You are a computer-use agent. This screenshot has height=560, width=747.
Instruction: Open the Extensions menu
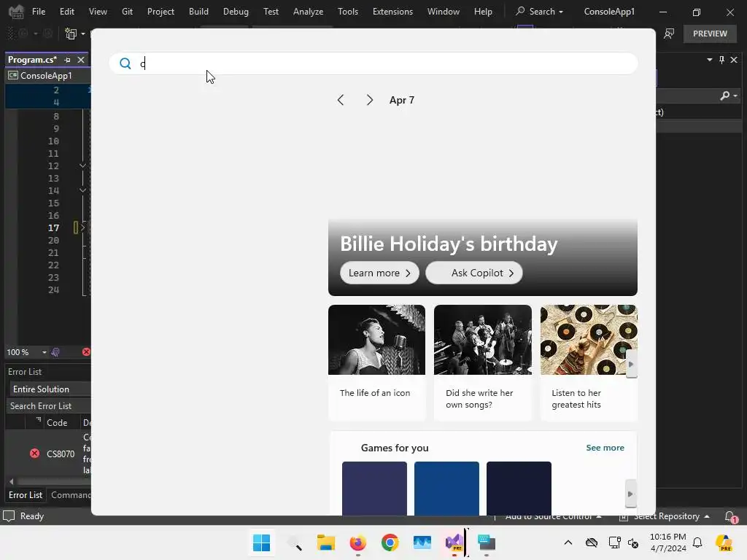[x=392, y=12]
